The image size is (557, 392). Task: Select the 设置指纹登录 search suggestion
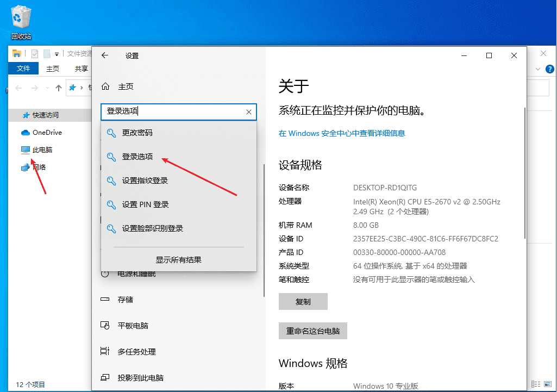click(x=179, y=181)
